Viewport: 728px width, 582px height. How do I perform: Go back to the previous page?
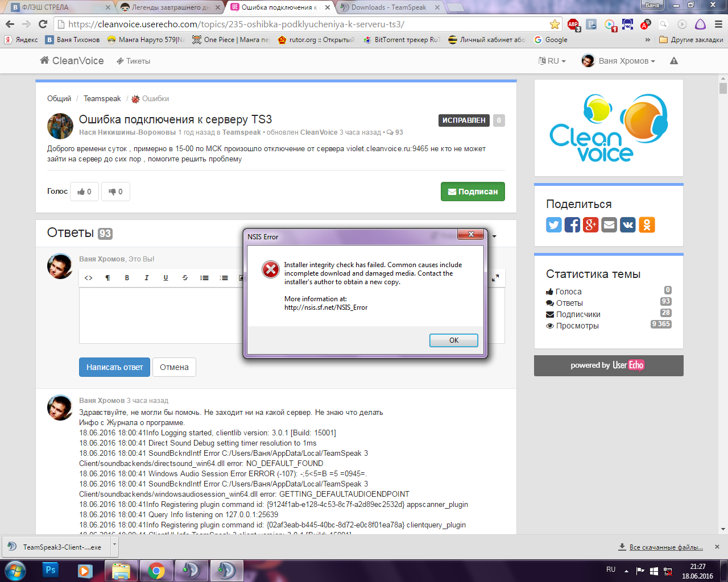click(10, 24)
